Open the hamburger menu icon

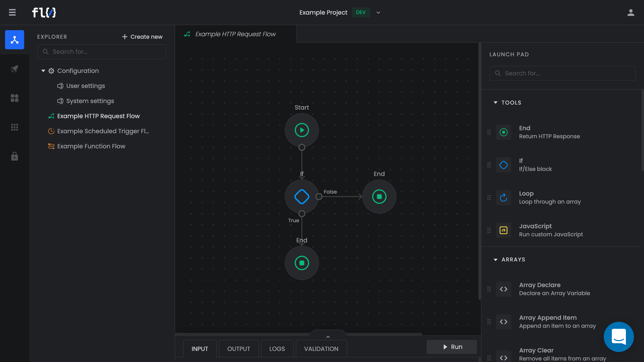[x=12, y=12]
